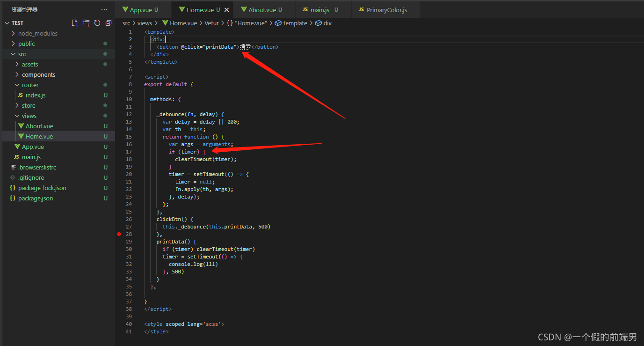Create a new folder in TEST explorer
This screenshot has width=644, height=346.
(86, 23)
